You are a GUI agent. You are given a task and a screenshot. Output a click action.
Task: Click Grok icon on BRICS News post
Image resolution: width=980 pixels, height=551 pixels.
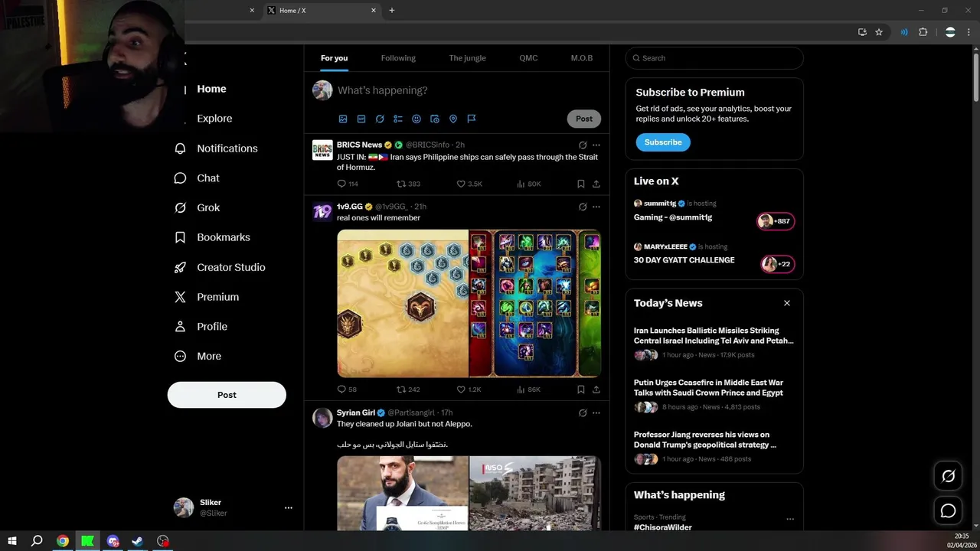tap(583, 145)
